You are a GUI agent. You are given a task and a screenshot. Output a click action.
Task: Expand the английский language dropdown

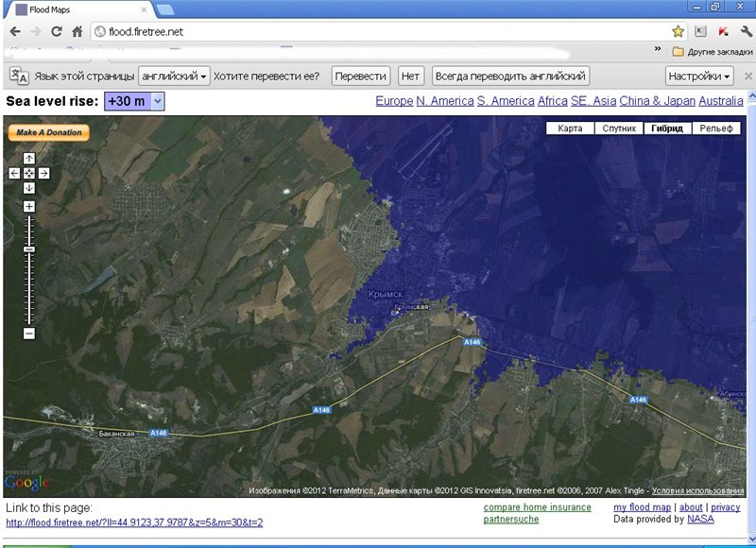pyautogui.click(x=175, y=76)
